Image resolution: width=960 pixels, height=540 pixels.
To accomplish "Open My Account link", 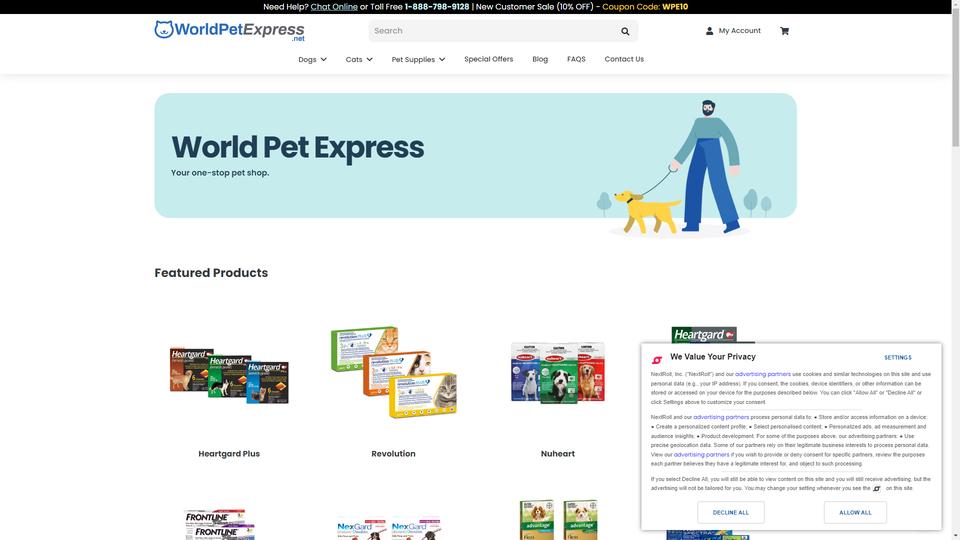I will click(740, 31).
